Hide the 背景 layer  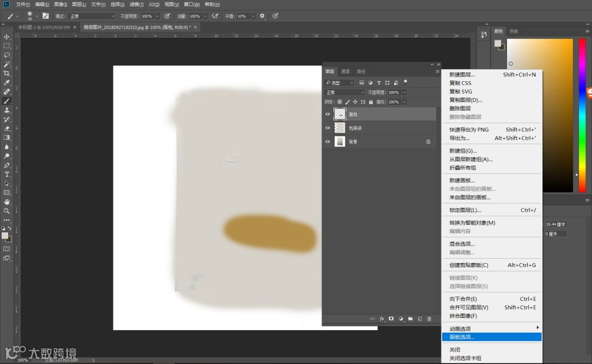(x=327, y=141)
